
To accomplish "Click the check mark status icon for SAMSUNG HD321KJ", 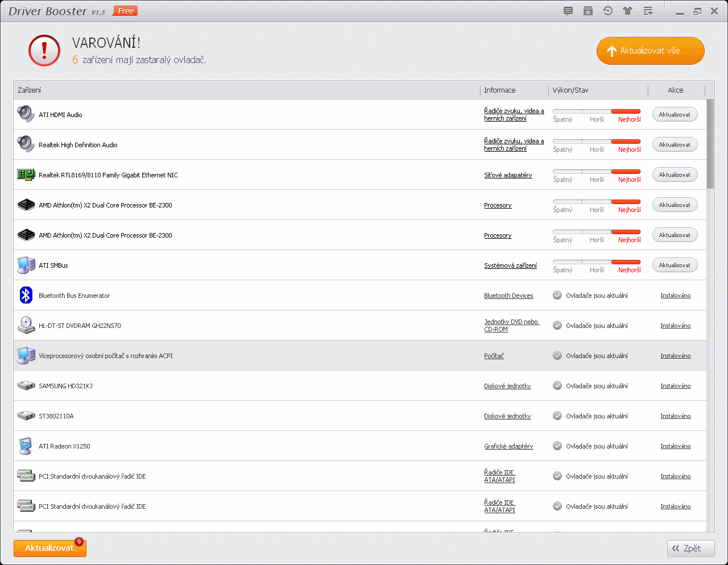I will point(557,385).
